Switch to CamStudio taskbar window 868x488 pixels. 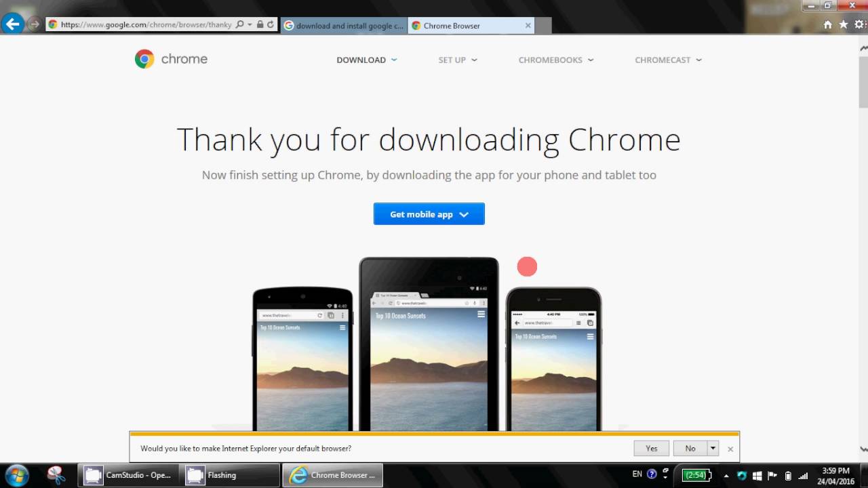129,475
